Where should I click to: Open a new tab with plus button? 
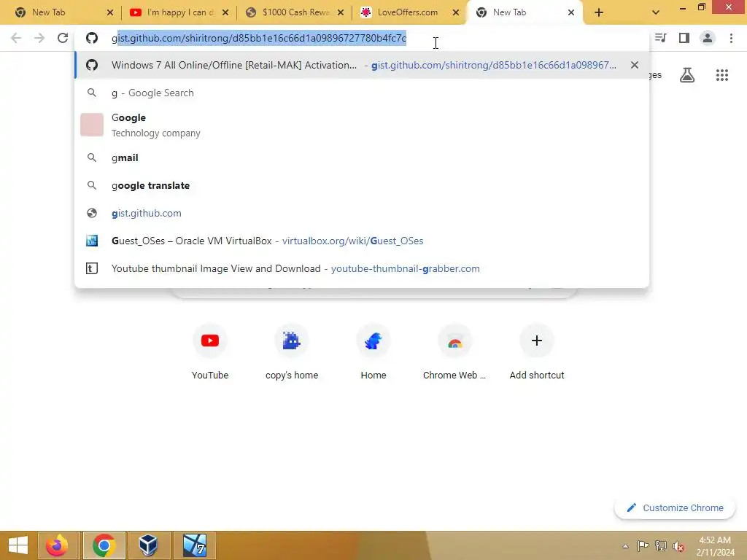pyautogui.click(x=599, y=12)
